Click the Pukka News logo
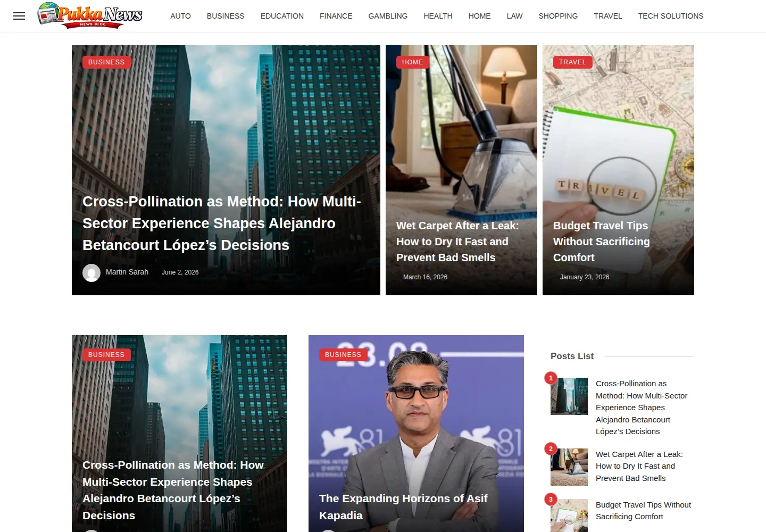Image resolution: width=766 pixels, height=532 pixels. coord(90,15)
